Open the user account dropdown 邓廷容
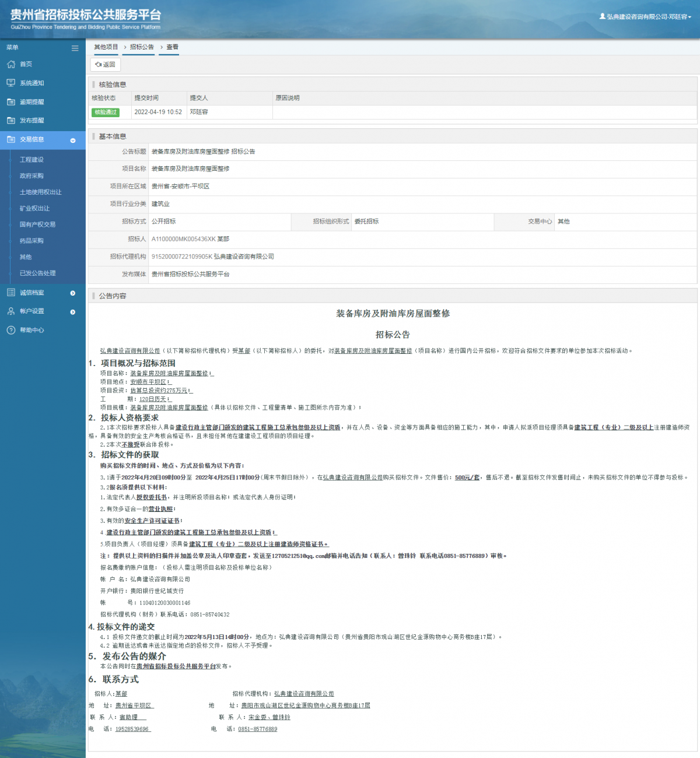 click(x=645, y=17)
